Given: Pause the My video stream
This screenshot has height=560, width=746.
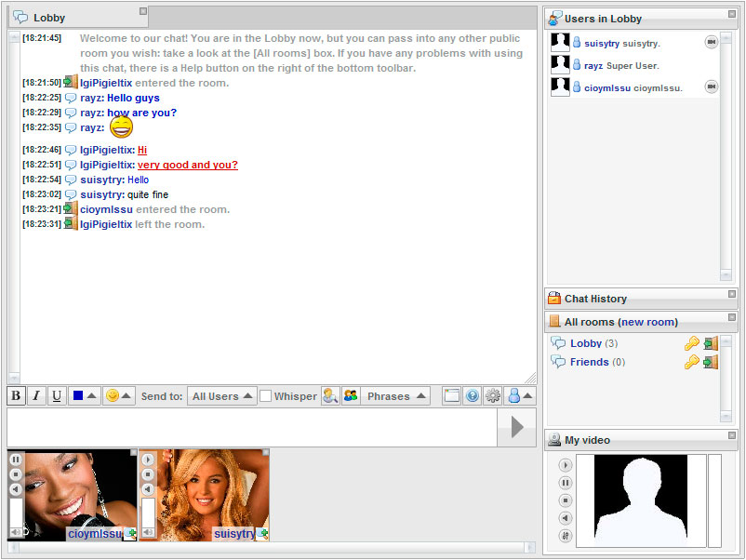Looking at the screenshot, I should pos(565,483).
